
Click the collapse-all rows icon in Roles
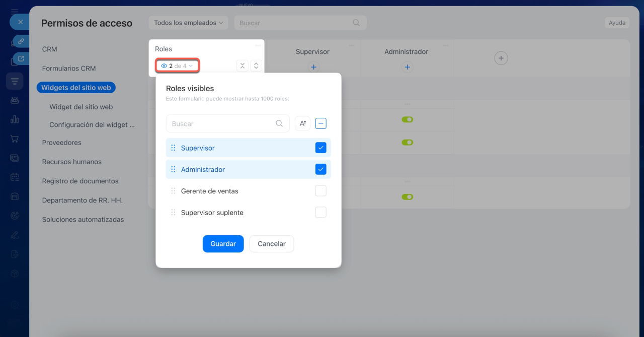point(243,65)
